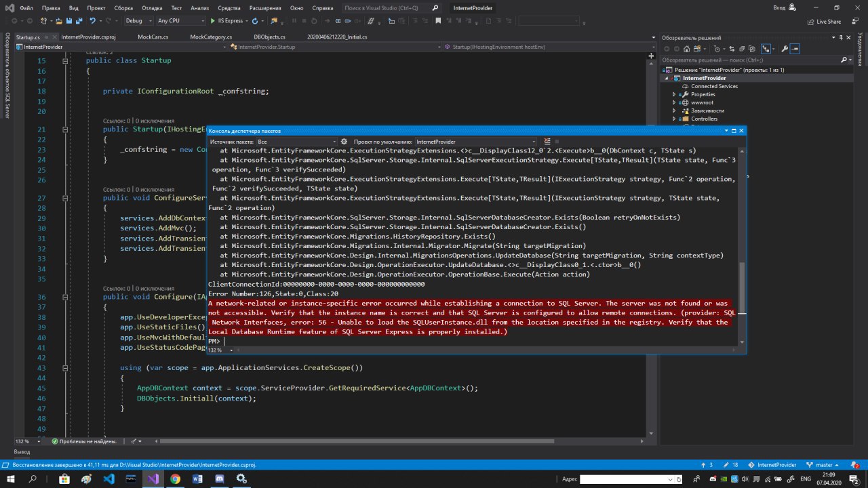Viewport: 868px width, 488px height.
Task: Collapse the Startup class code fold
Action: (65, 60)
